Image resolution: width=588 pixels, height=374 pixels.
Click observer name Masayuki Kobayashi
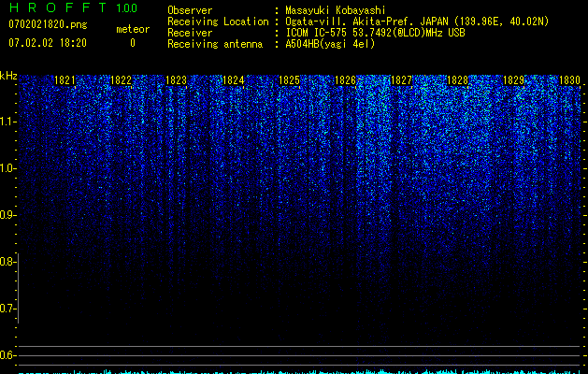click(x=336, y=10)
